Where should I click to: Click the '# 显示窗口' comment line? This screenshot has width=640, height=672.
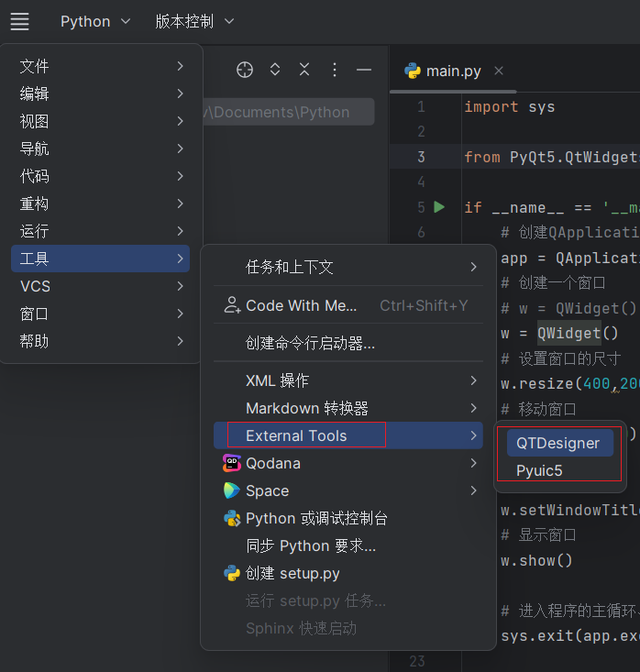coord(538,535)
